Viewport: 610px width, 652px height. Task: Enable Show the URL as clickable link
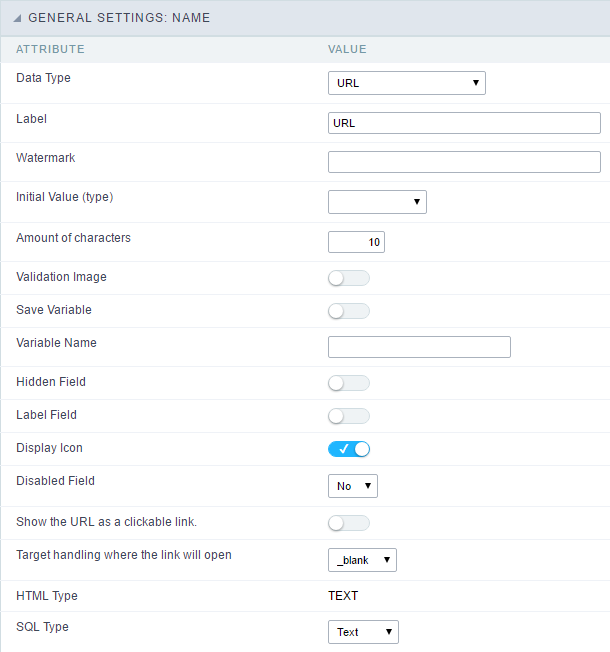[x=348, y=523]
